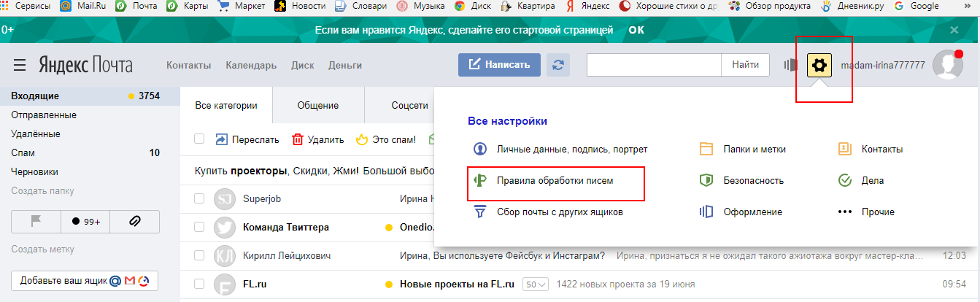Click the Папки и метки folder icon

[x=706, y=149]
